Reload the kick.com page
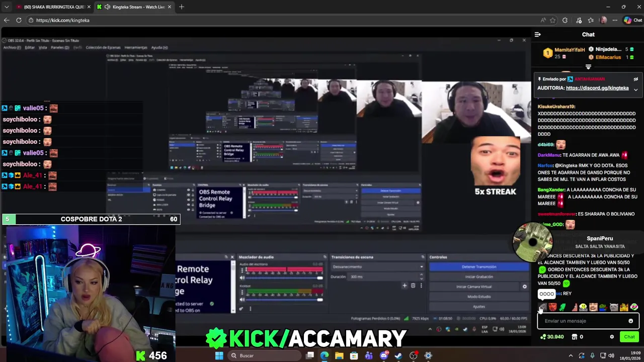644x362 pixels. click(19, 20)
